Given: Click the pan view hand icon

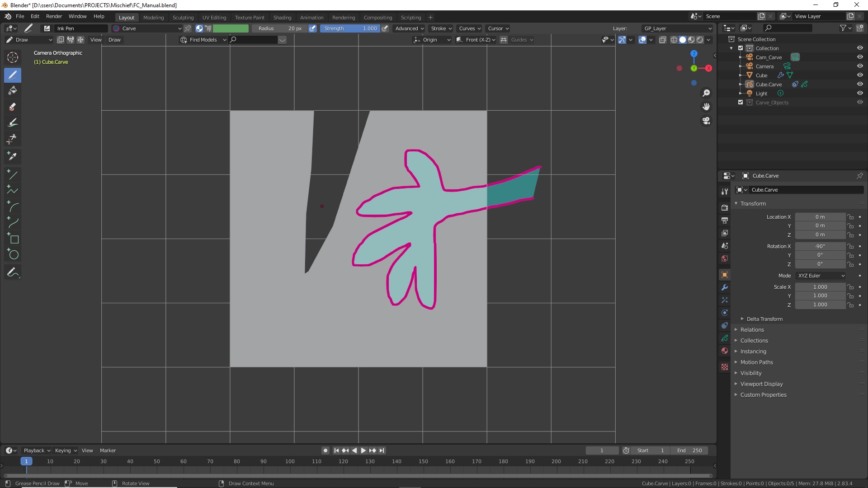Looking at the screenshot, I should pyautogui.click(x=706, y=107).
